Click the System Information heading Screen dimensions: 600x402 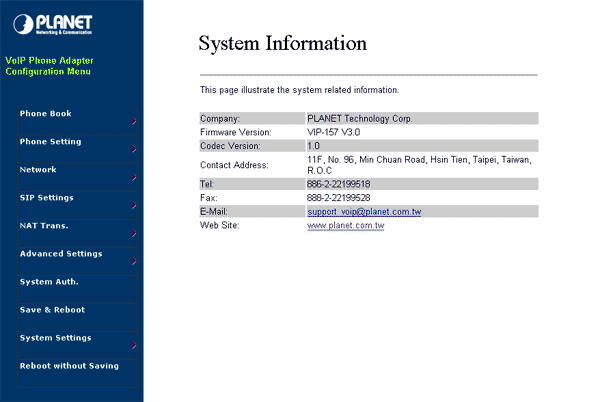(282, 43)
